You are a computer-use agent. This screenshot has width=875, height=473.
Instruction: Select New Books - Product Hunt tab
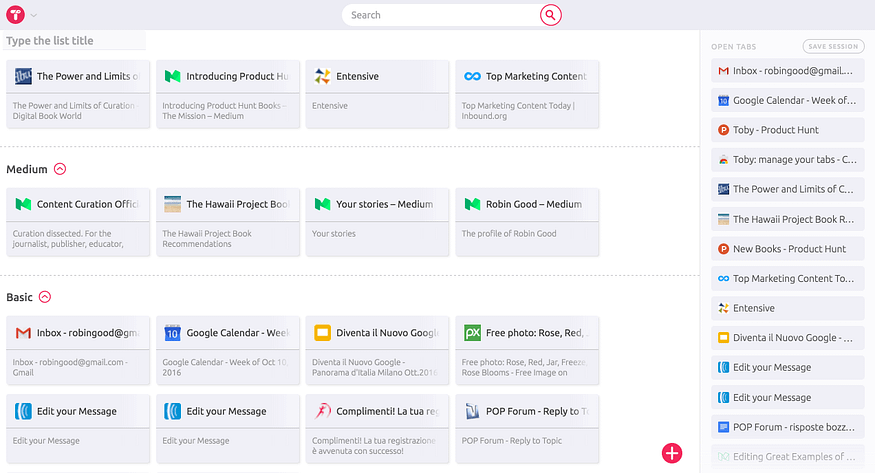click(787, 249)
